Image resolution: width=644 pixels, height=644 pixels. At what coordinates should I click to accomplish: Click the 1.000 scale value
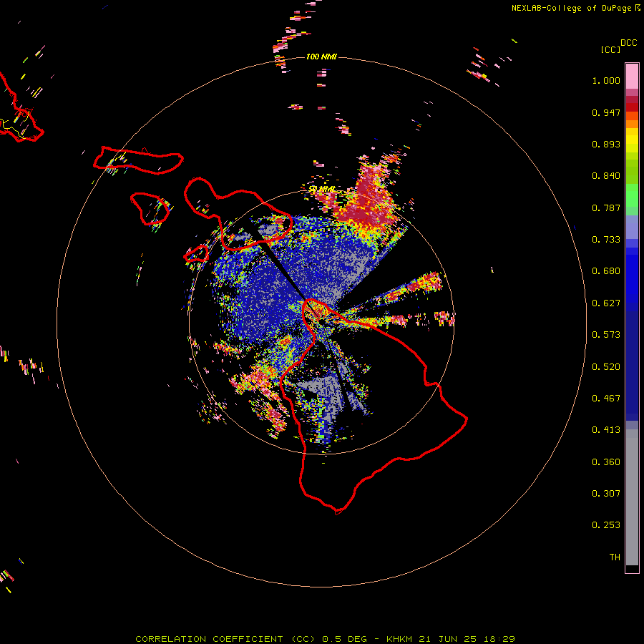[606, 80]
